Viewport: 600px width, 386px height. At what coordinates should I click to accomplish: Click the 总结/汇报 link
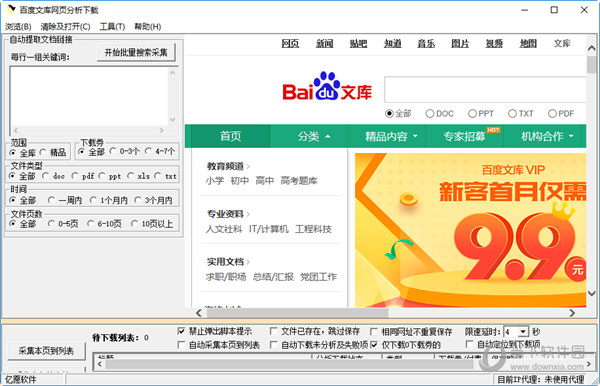[273, 277]
